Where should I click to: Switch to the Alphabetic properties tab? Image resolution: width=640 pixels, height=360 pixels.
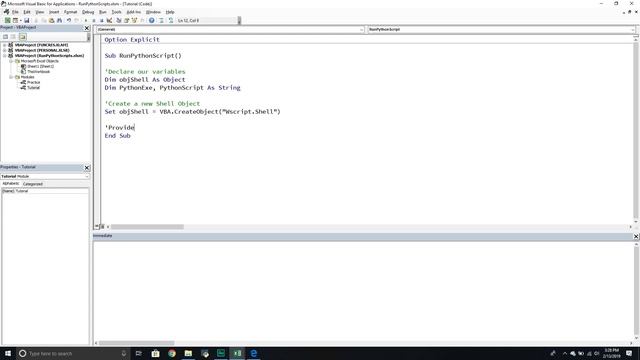tap(11, 184)
